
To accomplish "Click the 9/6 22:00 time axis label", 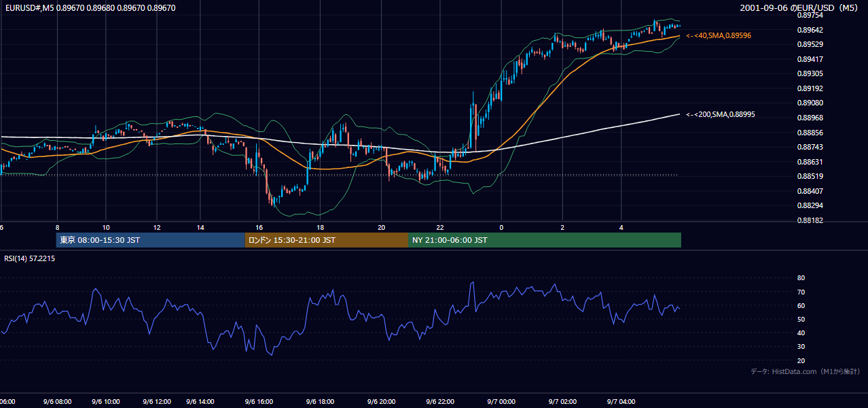I will 440,401.
